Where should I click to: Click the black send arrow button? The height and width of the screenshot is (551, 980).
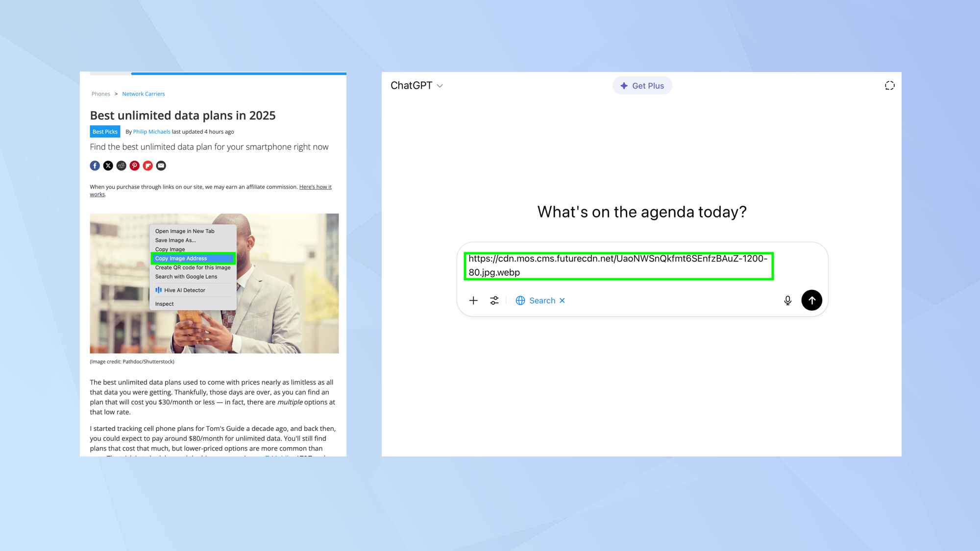(811, 300)
